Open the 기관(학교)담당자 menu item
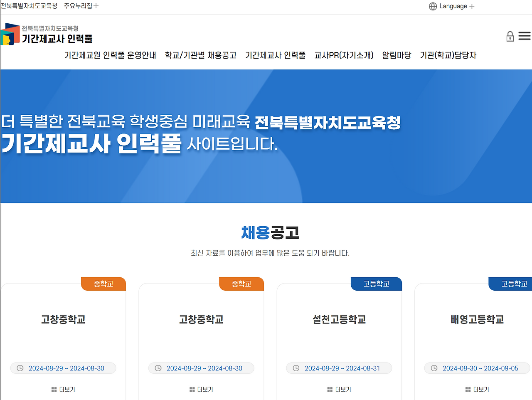This screenshot has width=532, height=400. click(448, 55)
